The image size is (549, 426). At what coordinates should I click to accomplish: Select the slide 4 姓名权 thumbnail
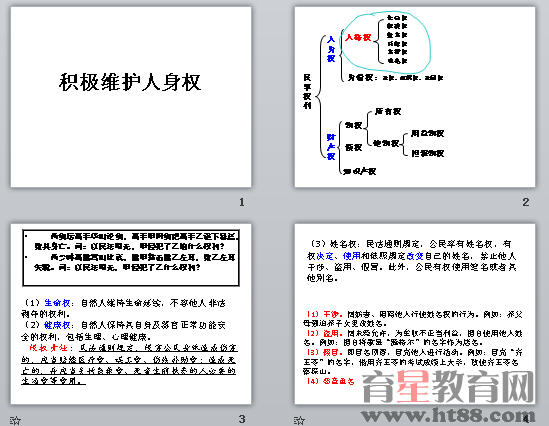[415, 314]
